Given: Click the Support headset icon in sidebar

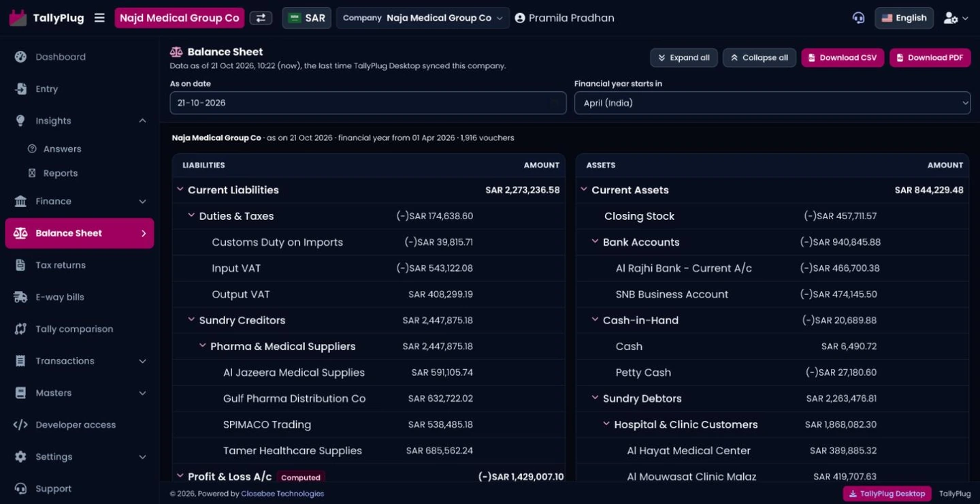Looking at the screenshot, I should pyautogui.click(x=20, y=488).
